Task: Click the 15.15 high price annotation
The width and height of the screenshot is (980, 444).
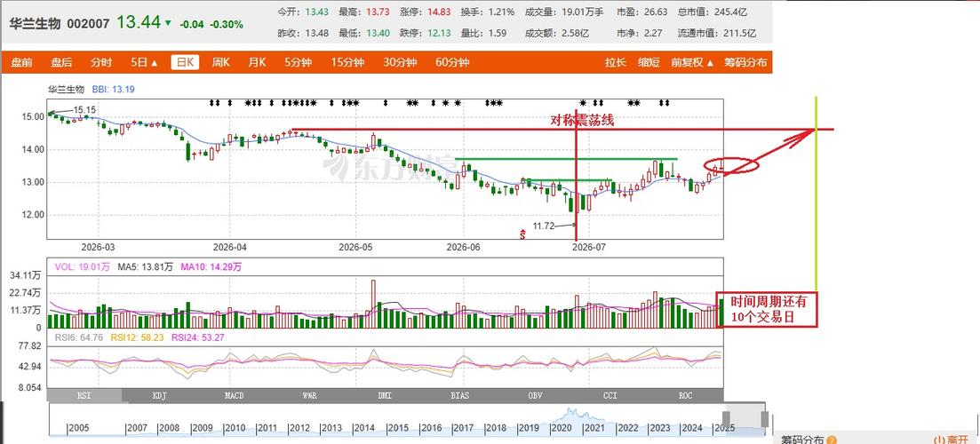Action: tap(84, 110)
